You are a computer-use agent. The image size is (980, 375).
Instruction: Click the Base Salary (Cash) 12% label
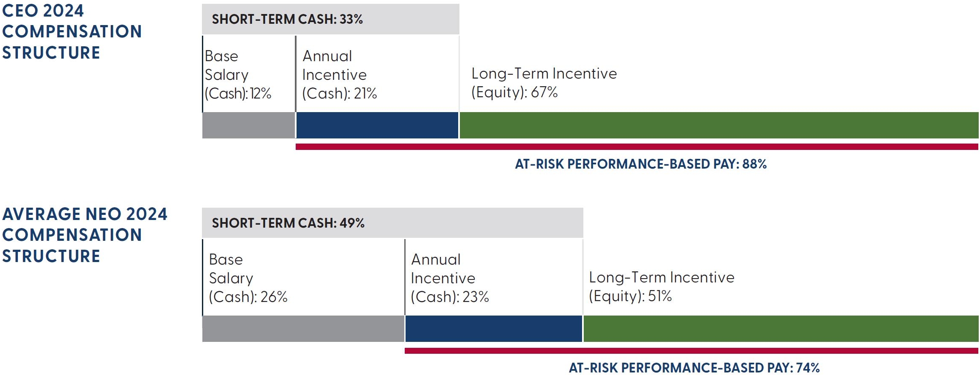pos(238,75)
